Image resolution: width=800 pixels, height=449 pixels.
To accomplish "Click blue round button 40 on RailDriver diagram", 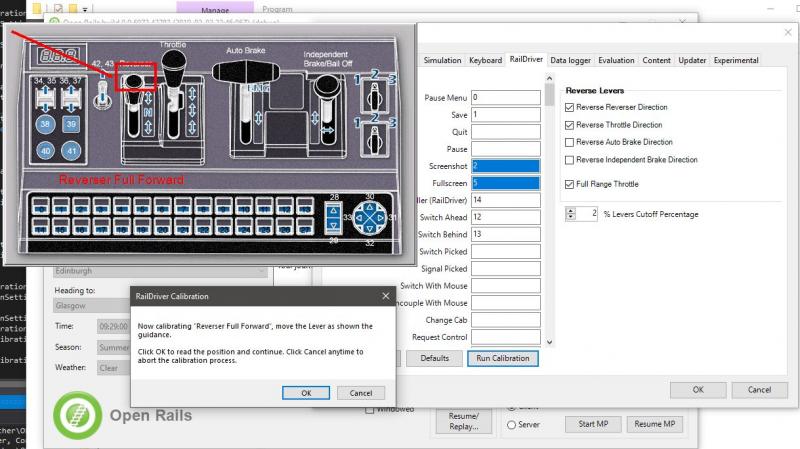I will point(45,151).
